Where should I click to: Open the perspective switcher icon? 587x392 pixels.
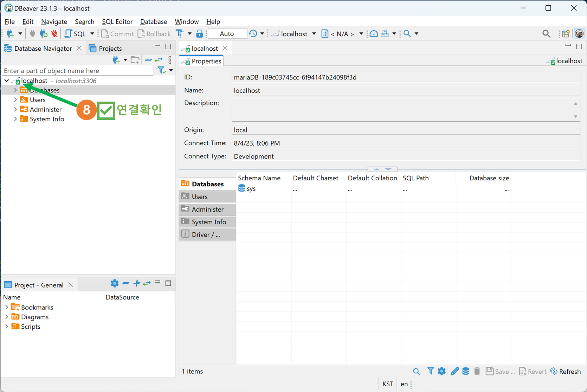pos(566,34)
